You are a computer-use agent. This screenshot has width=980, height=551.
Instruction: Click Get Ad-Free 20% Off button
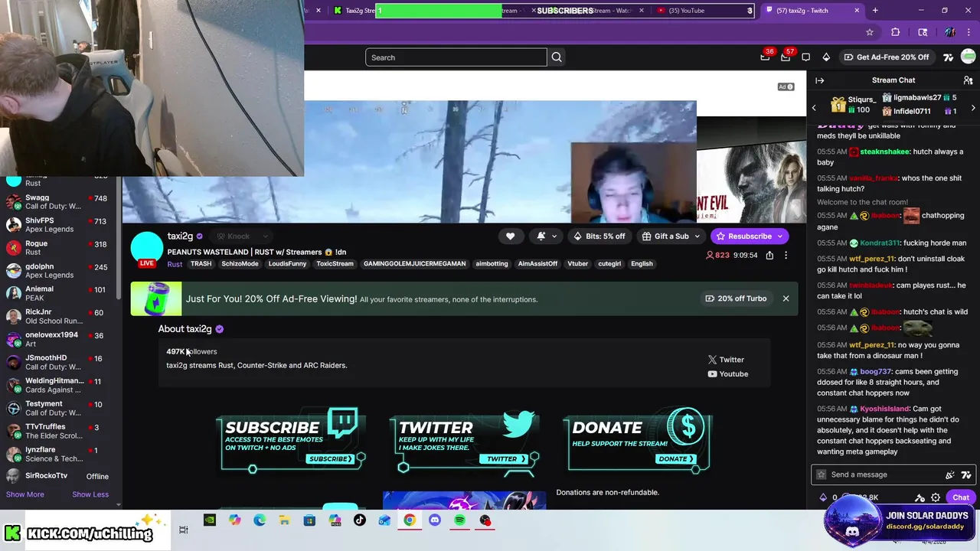pos(887,57)
